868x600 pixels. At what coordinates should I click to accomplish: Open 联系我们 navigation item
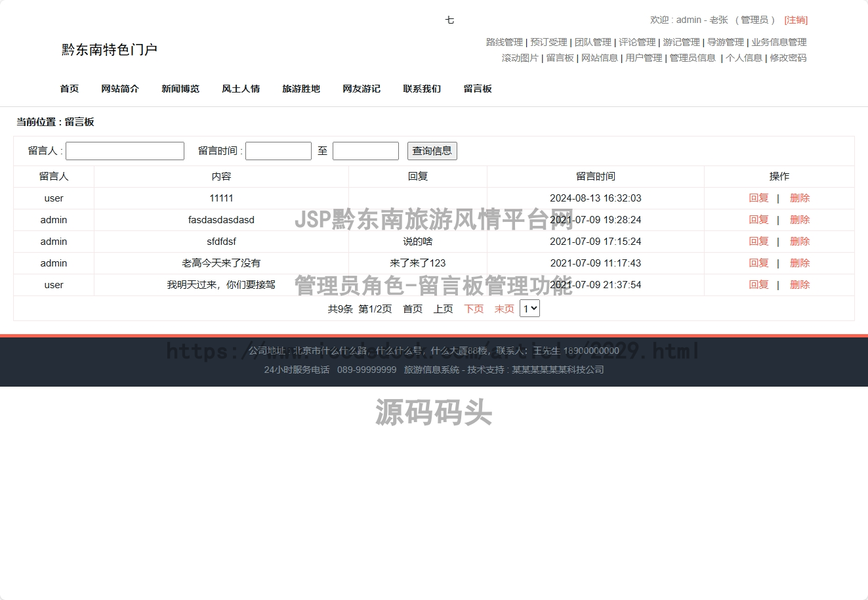pos(422,89)
